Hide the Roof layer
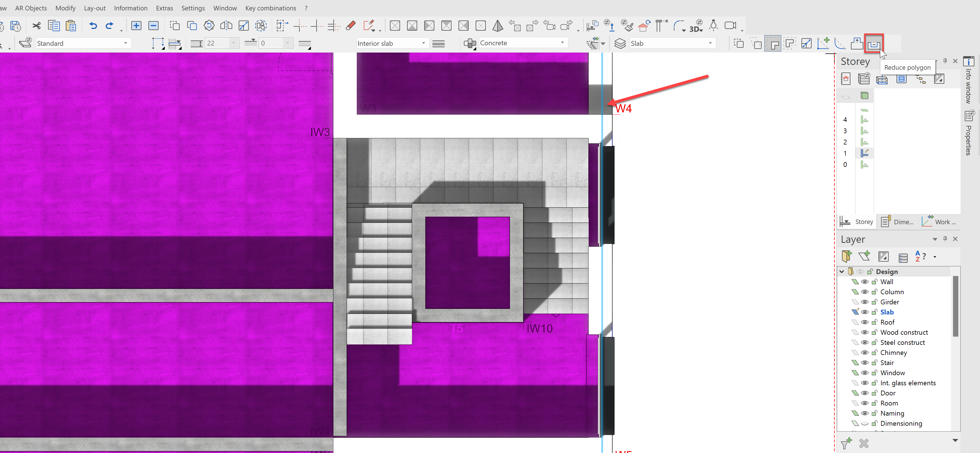This screenshot has height=453, width=980. (x=865, y=322)
